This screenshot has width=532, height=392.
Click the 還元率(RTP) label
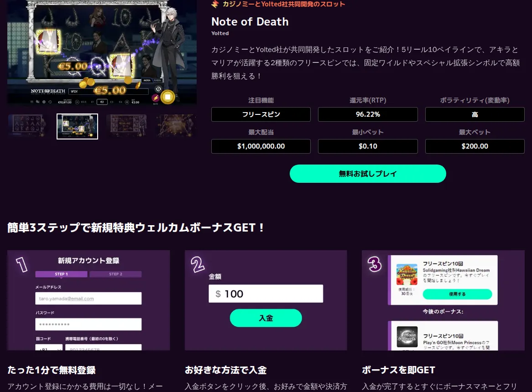368,100
